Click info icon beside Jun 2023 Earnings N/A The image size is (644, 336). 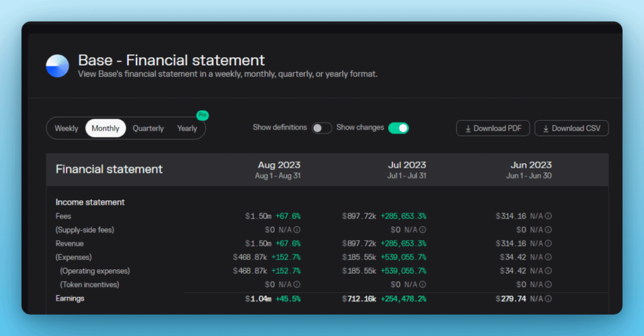pos(548,299)
